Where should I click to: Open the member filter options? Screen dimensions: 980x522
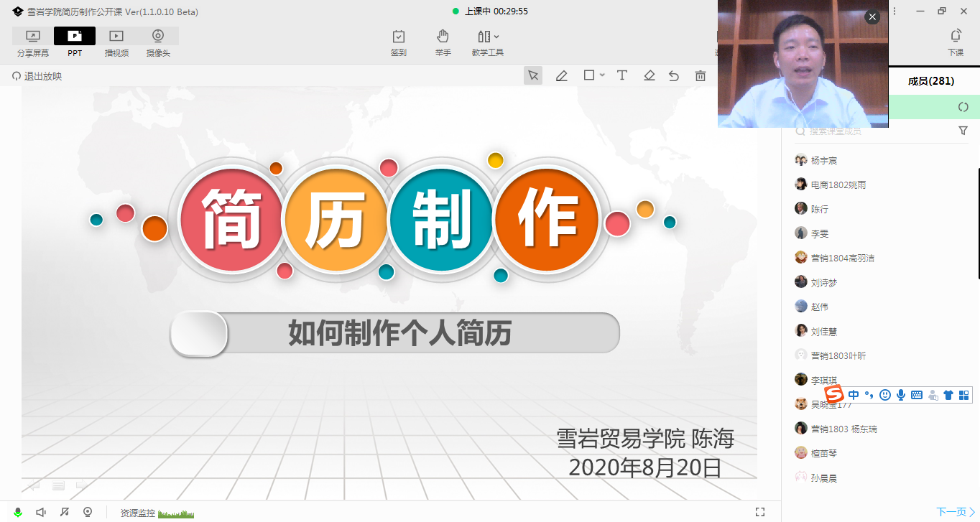pyautogui.click(x=963, y=131)
